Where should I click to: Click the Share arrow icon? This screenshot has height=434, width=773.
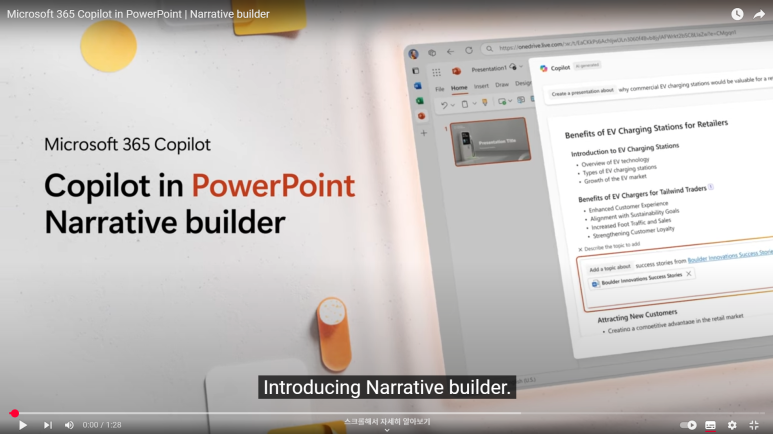pyautogui.click(x=759, y=14)
